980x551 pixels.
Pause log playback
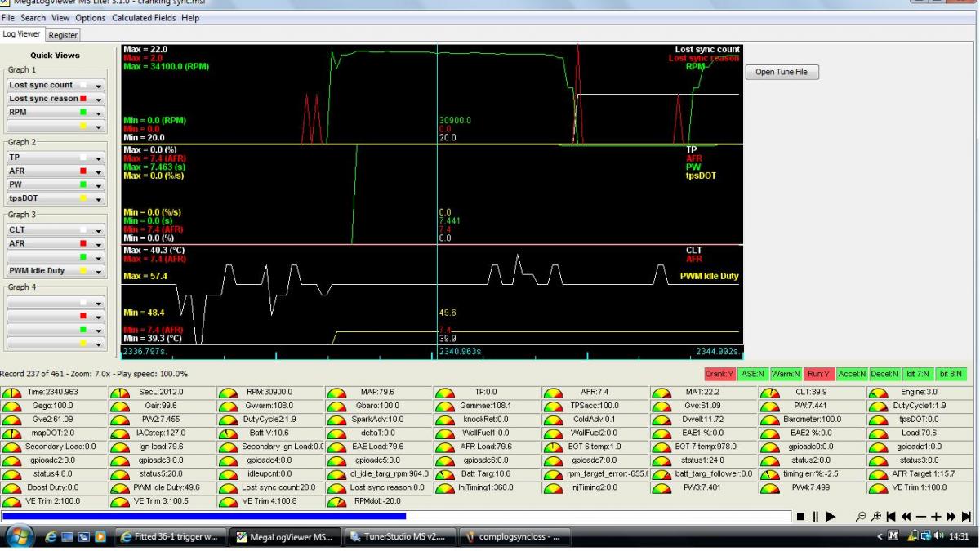[x=815, y=517]
